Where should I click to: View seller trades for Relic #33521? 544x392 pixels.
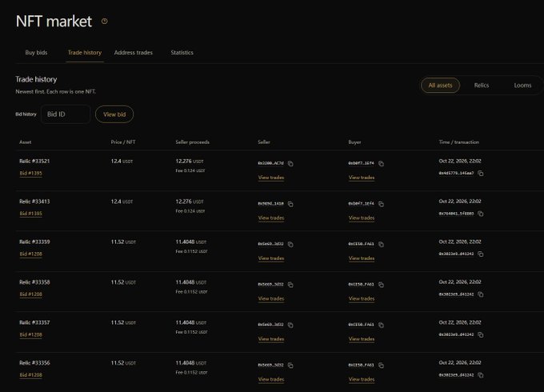[271, 178]
